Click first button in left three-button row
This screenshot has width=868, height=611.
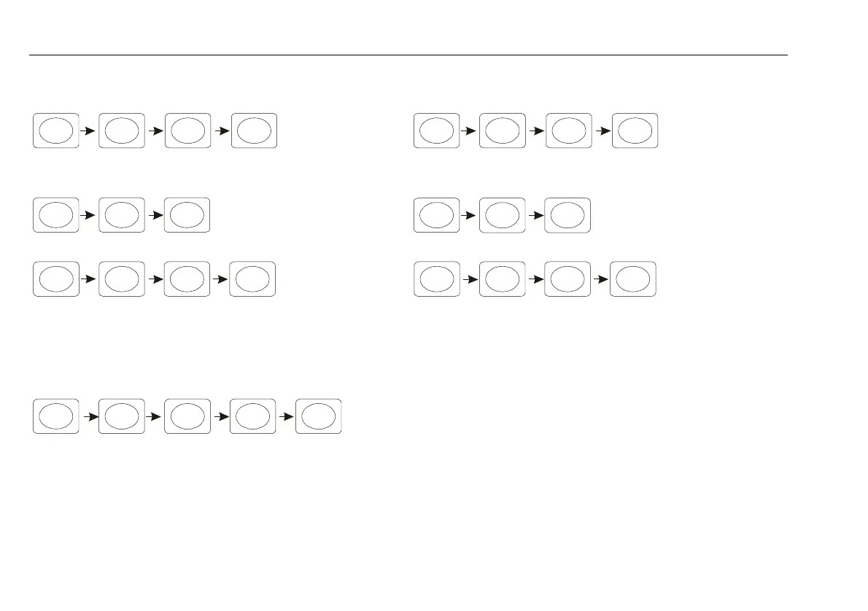point(55,215)
